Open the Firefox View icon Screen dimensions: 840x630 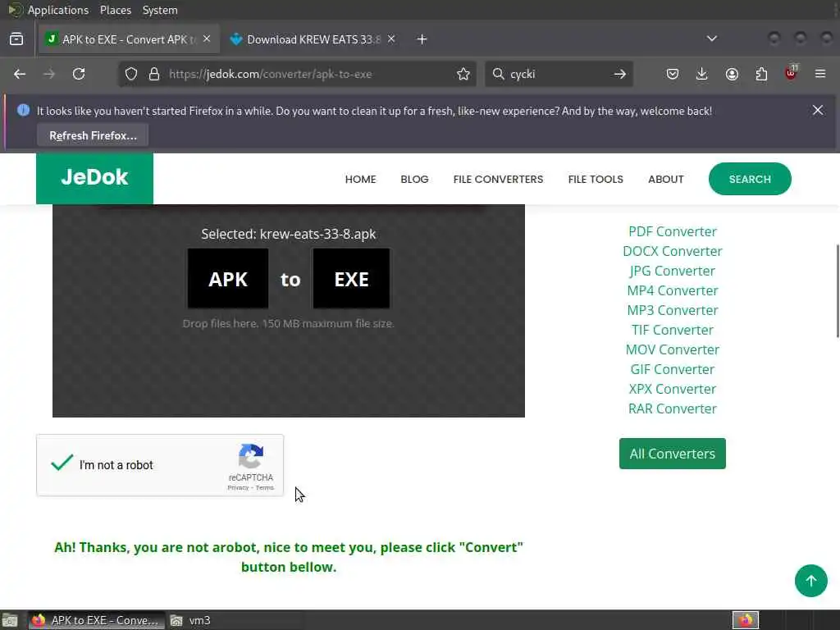click(x=16, y=39)
